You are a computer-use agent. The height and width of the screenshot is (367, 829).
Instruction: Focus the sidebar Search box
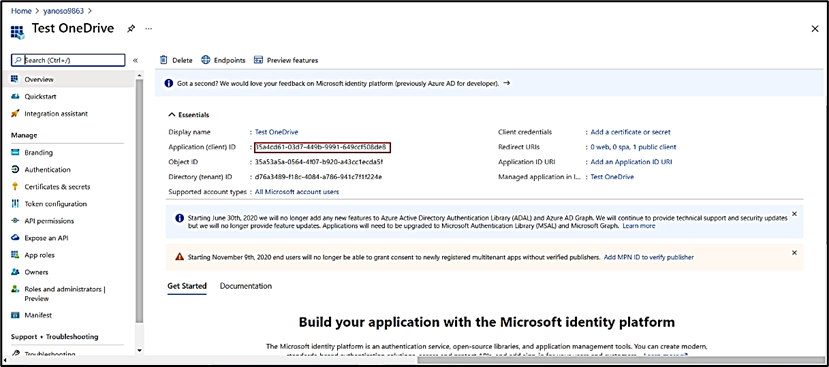tap(68, 60)
